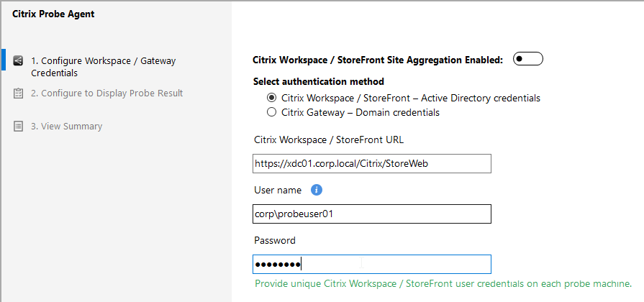The height and width of the screenshot is (302, 644).
Task: Select the Active Directory credentials radio button
Action: point(271,98)
